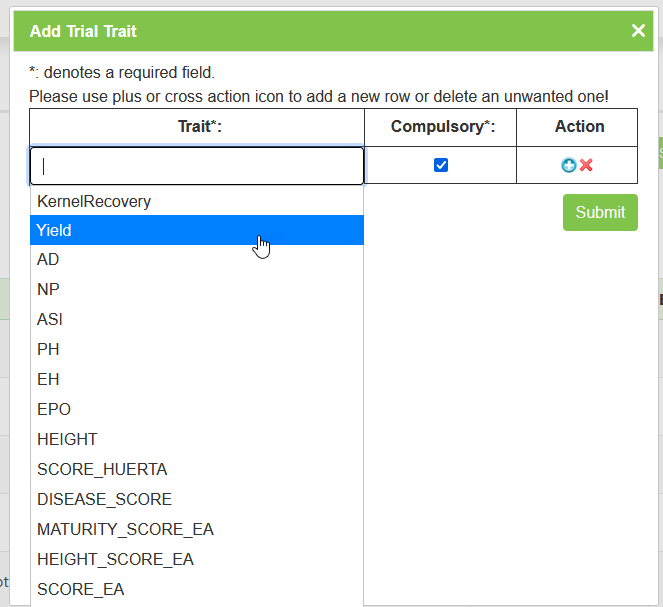Click into the Trait text input field
663x607 pixels.
coord(197,166)
